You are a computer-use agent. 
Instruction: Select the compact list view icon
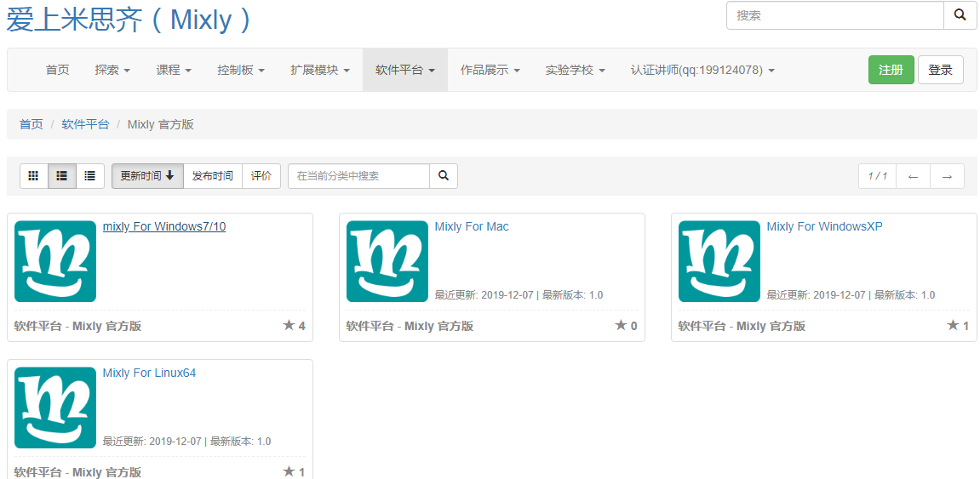click(x=90, y=176)
